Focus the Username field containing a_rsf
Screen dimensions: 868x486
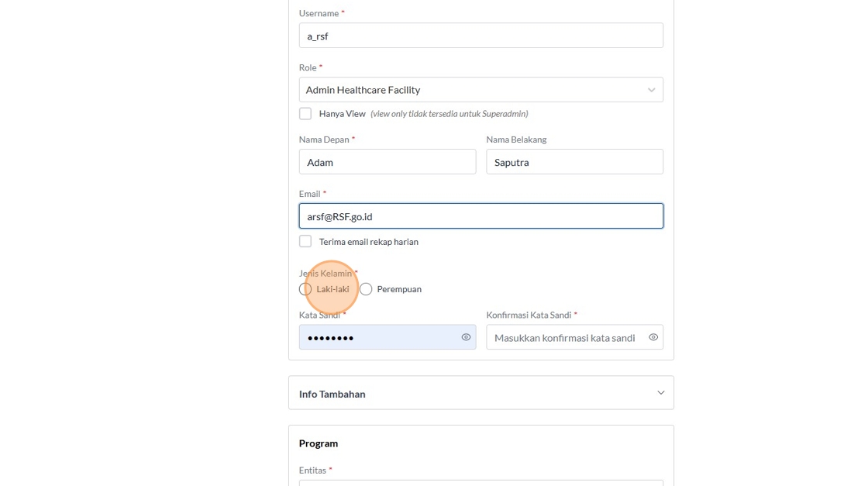point(480,36)
